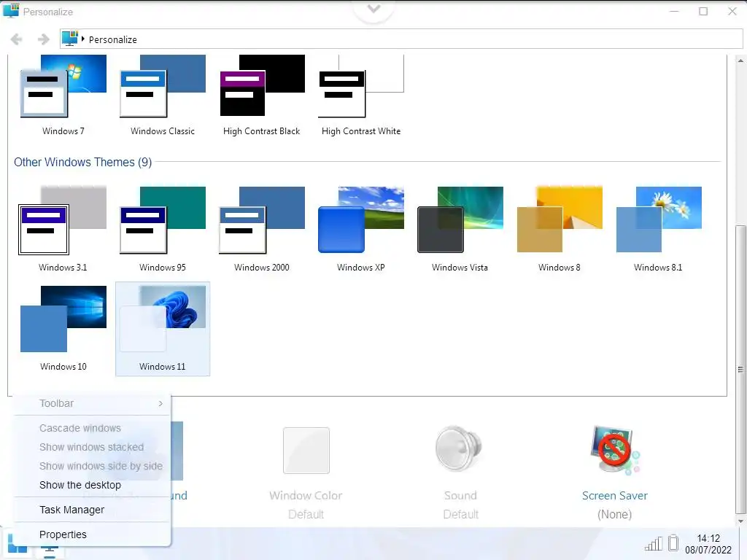Click the scrollbar up arrow

pyautogui.click(x=740, y=61)
